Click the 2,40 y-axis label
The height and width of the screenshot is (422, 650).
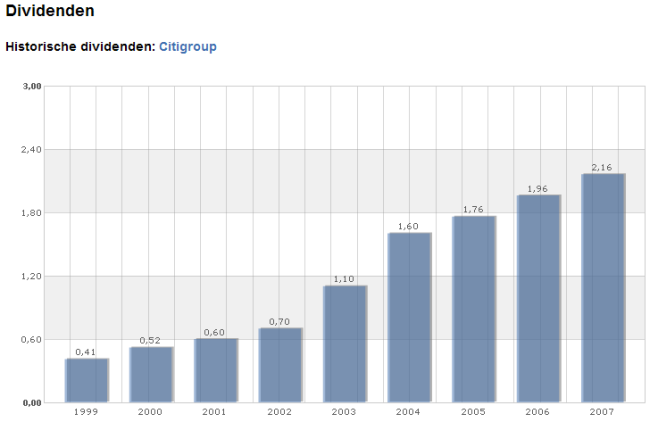[x=32, y=150]
